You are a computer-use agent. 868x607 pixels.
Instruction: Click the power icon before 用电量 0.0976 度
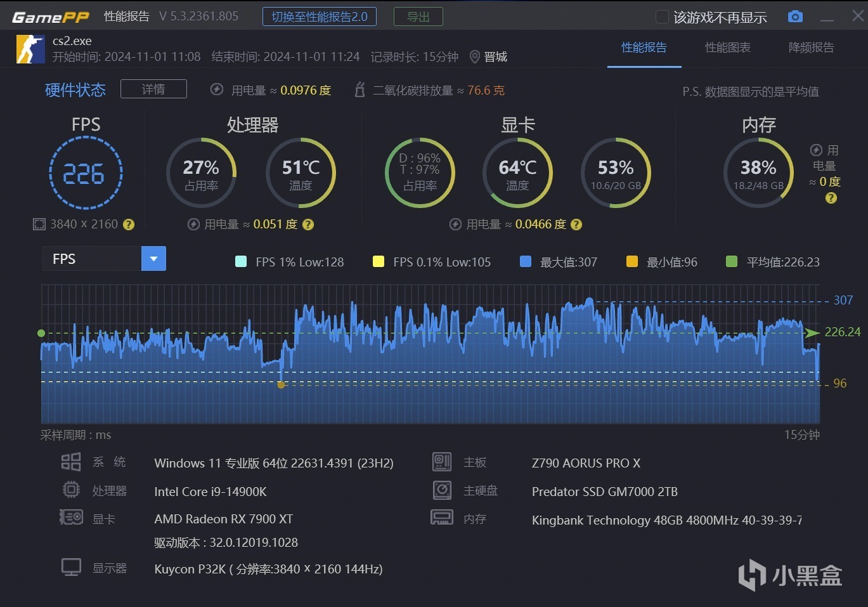pyautogui.click(x=217, y=89)
